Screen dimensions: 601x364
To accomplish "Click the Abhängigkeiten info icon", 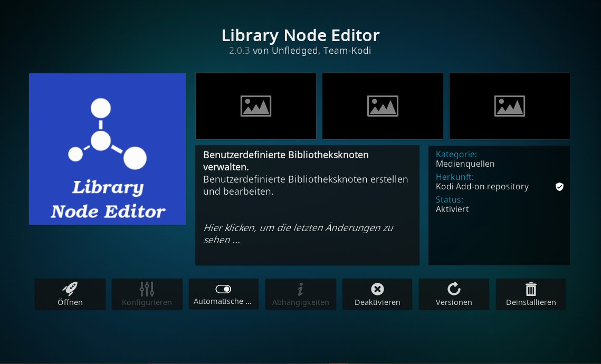I will point(301,289).
